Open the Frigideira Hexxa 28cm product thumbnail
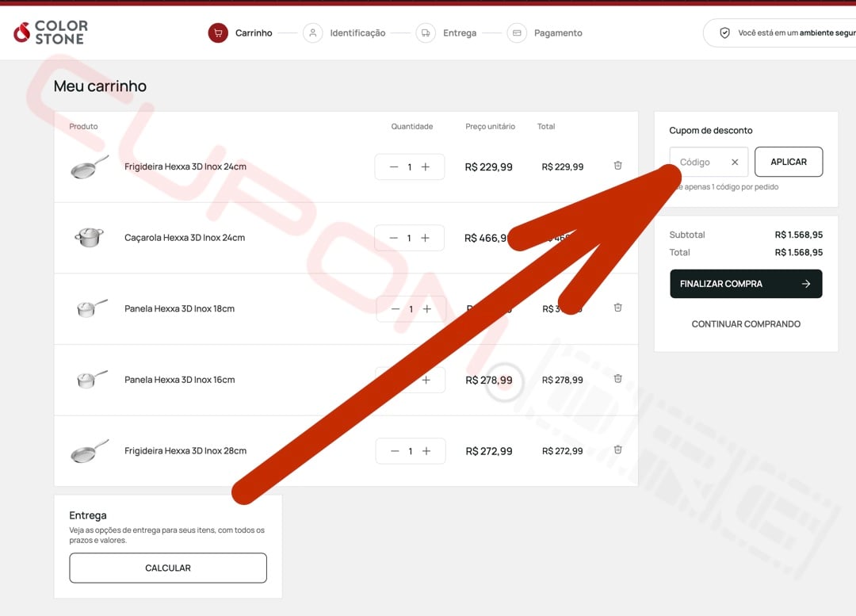856x616 pixels. pos(90,451)
